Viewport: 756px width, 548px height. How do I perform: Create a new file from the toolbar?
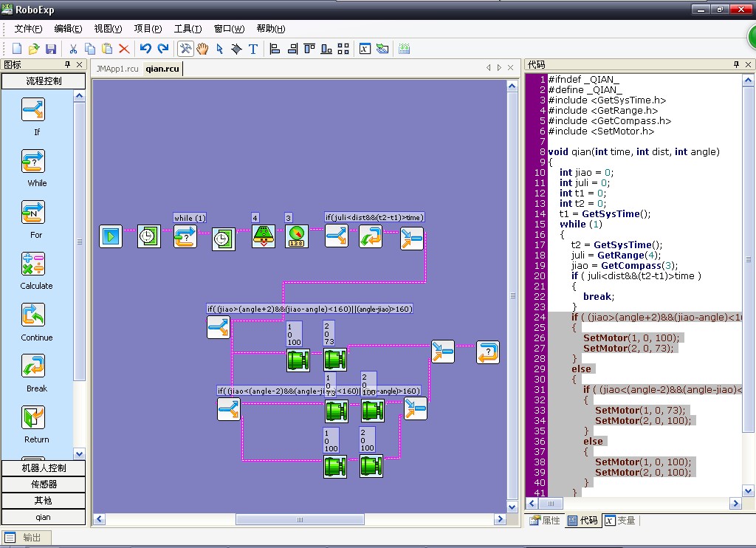coord(17,49)
